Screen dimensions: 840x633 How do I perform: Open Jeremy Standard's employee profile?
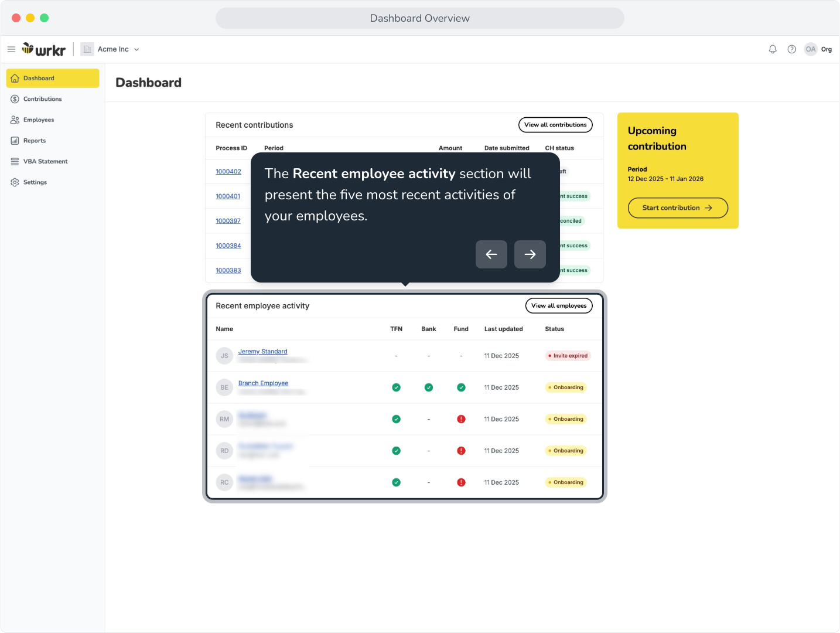(262, 352)
